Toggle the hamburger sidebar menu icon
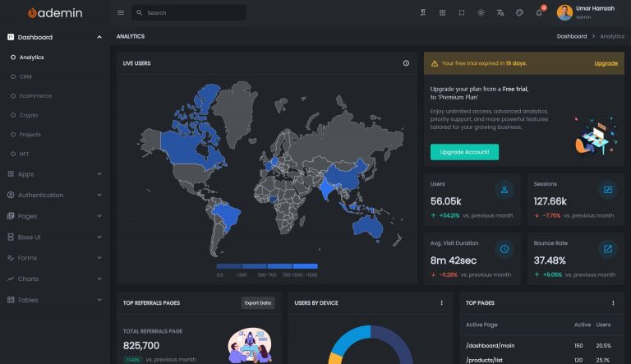The height and width of the screenshot is (364, 631). (121, 13)
